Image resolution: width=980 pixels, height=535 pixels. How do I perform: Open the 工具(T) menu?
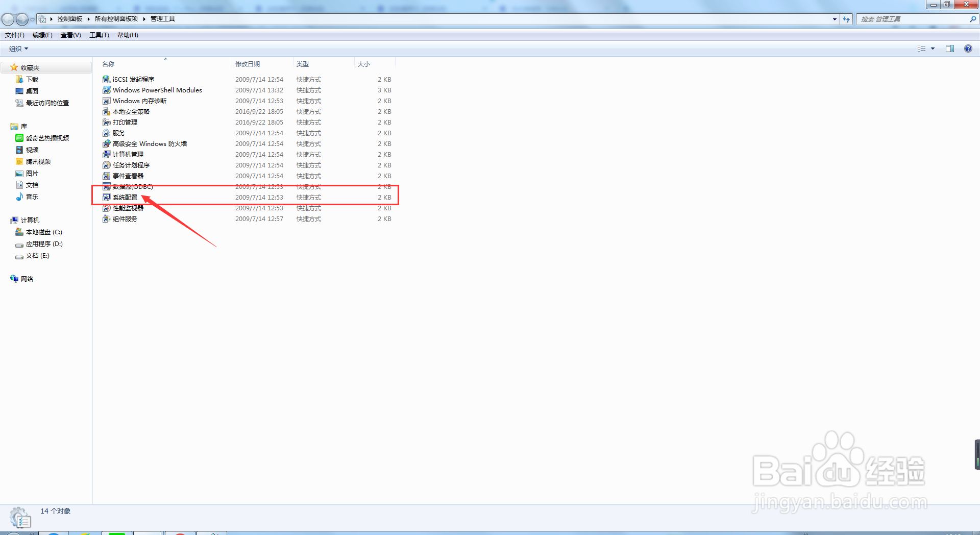click(99, 35)
